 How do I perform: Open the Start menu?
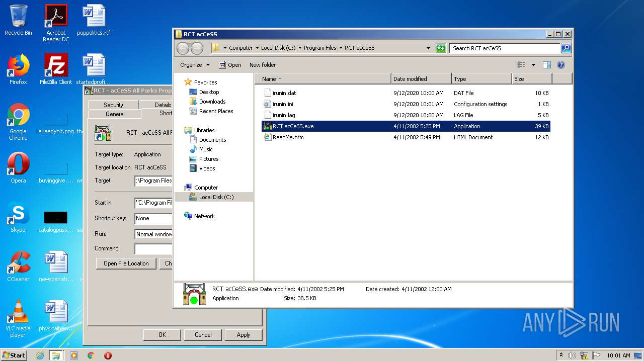pos(14,355)
